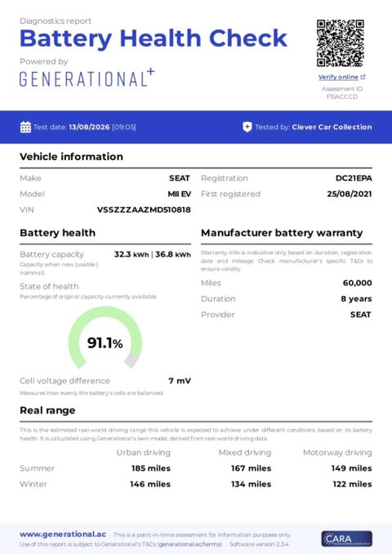The width and height of the screenshot is (392, 555).
Task: Click the CARA badge logo
Action: click(347, 539)
